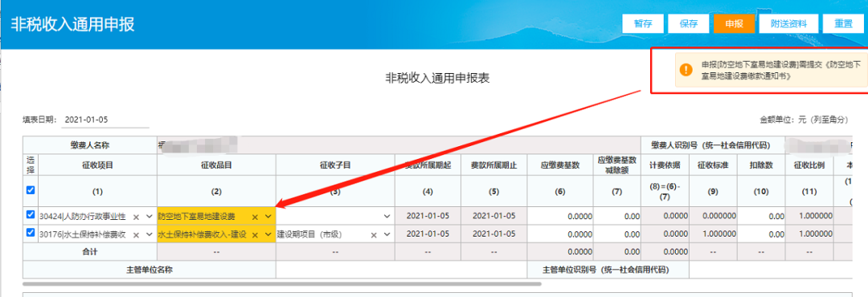Clear the 30424|人防办行政事业性 selection with X
868x297 pixels.
click(136, 217)
